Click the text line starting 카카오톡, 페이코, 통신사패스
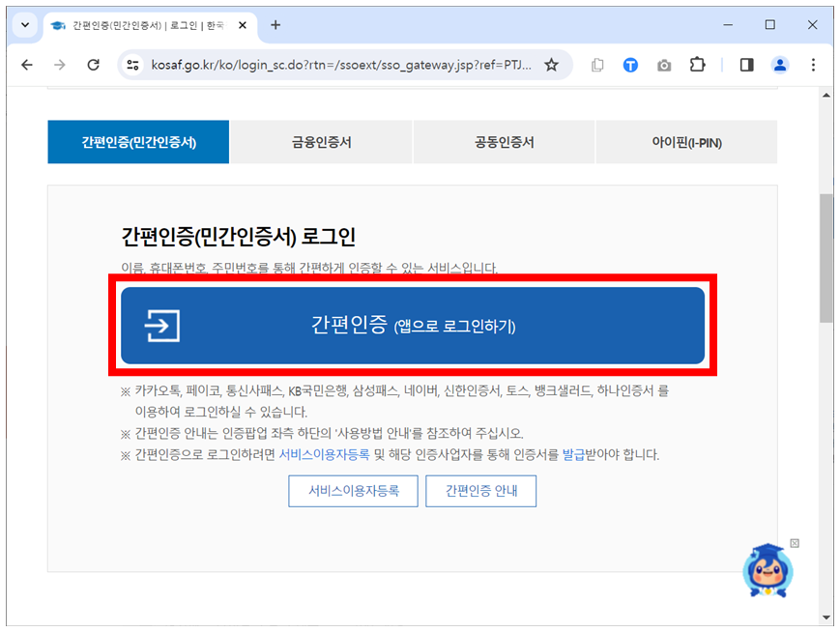 [x=402, y=391]
